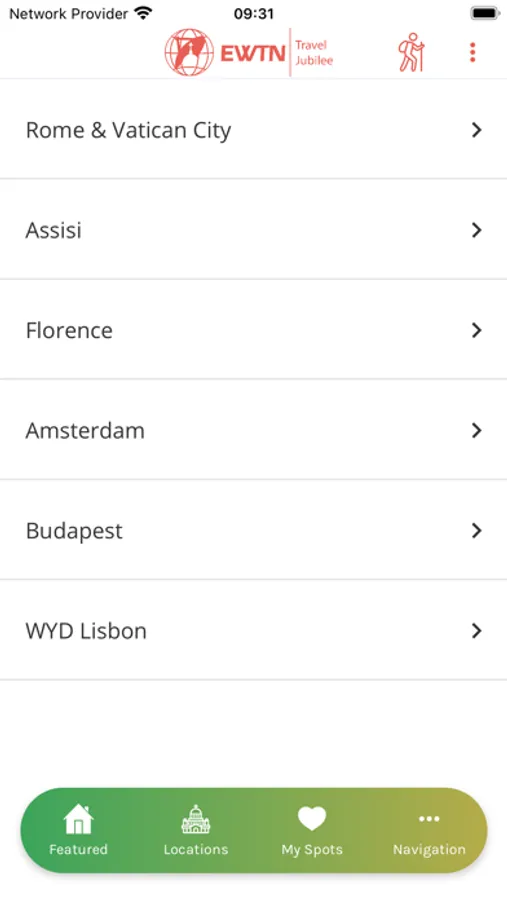Open the Amsterdam location entry
Viewport: 507px width, 900px height.
pos(253,430)
